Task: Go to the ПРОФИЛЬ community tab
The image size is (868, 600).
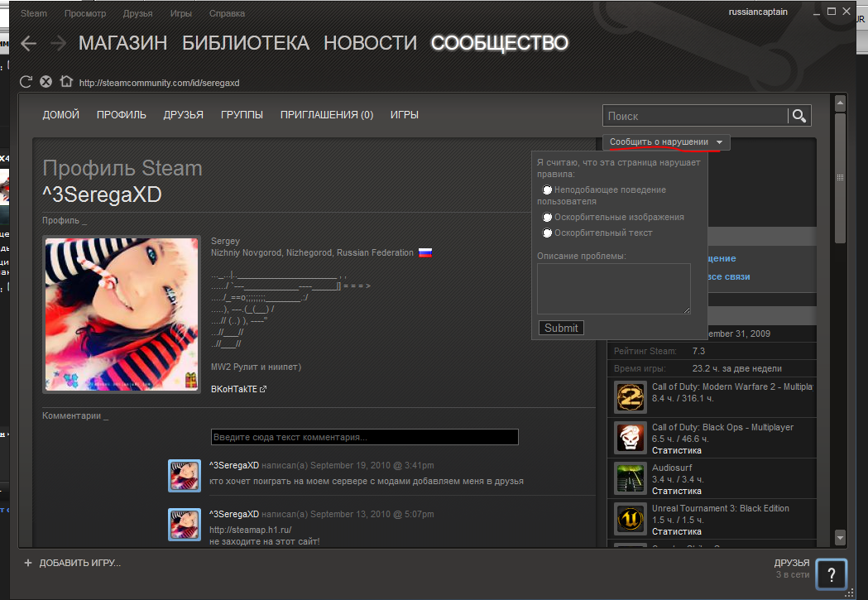Action: pyautogui.click(x=122, y=114)
